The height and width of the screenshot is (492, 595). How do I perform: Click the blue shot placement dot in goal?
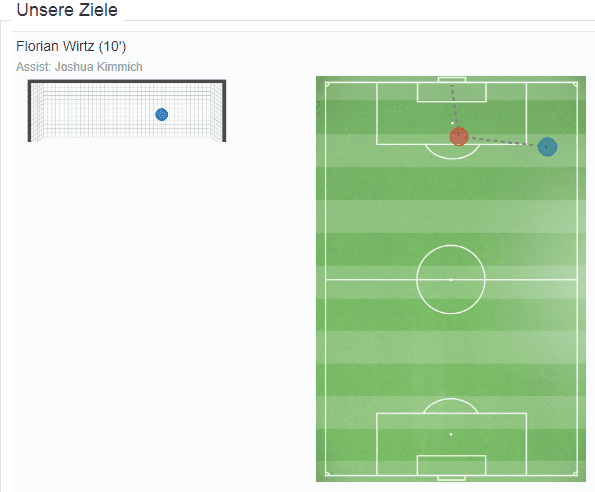pos(162,114)
